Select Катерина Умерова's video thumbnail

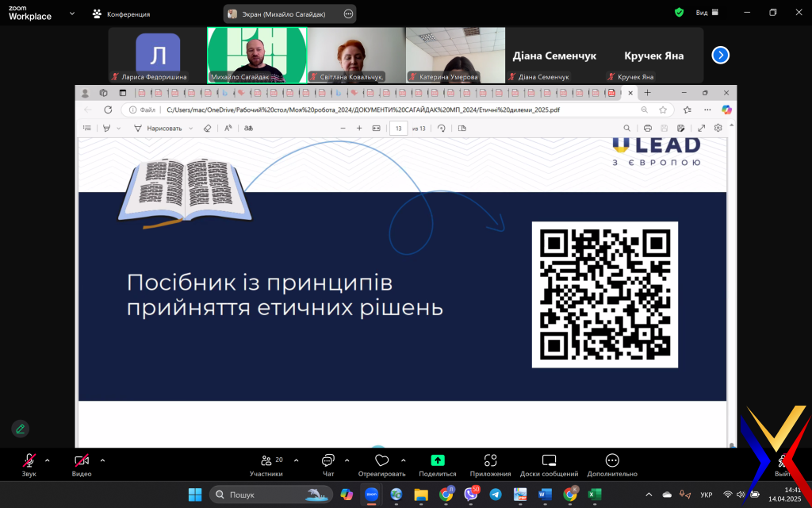pos(455,55)
